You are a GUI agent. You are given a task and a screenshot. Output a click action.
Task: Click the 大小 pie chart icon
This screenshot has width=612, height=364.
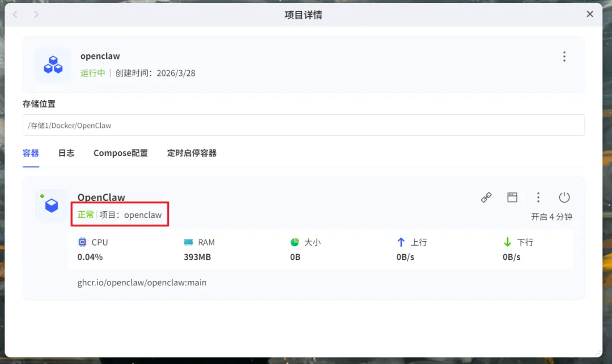295,242
